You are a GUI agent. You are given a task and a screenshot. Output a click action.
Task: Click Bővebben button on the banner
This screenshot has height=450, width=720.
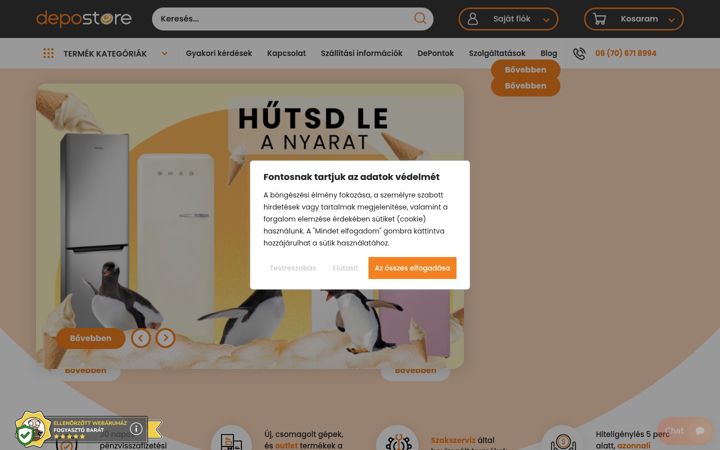click(x=90, y=338)
